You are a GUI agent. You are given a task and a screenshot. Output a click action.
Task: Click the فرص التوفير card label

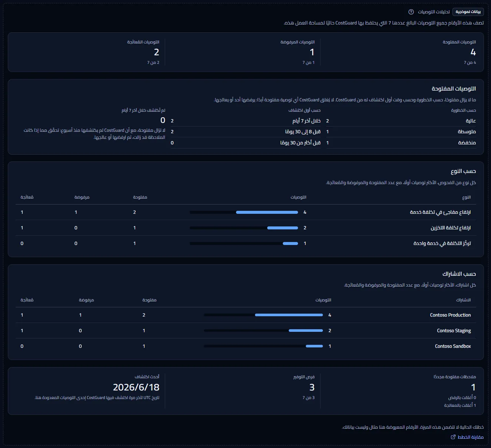coord(304,377)
